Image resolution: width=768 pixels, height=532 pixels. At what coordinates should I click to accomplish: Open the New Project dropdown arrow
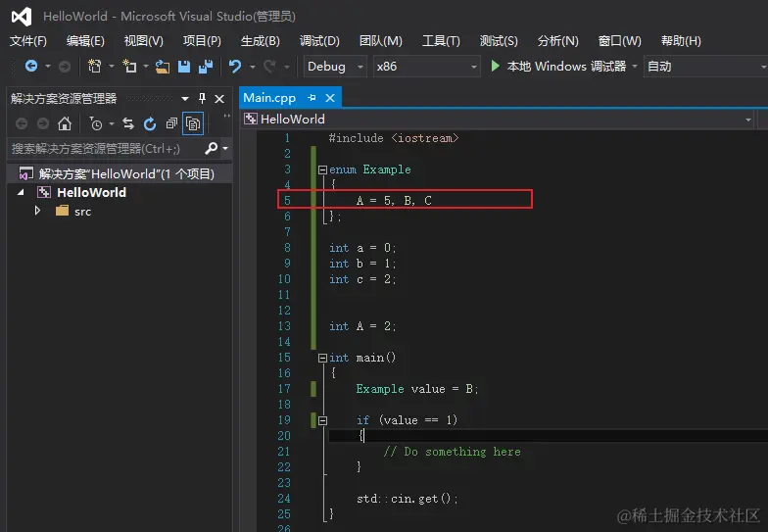coord(112,67)
